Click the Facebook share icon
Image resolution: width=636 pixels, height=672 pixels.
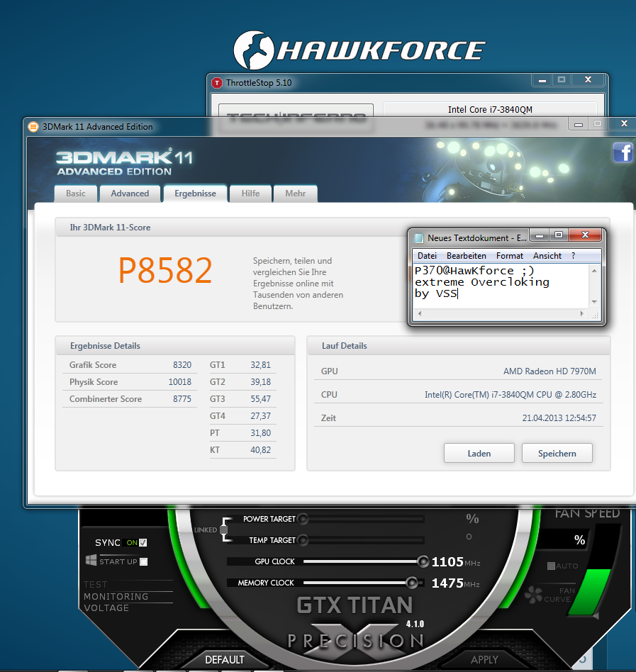[623, 152]
